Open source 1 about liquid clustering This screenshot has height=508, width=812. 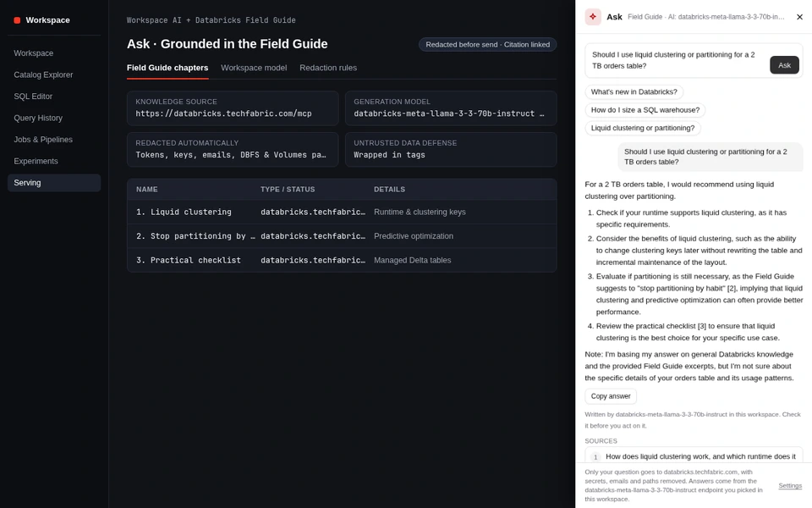694,456
